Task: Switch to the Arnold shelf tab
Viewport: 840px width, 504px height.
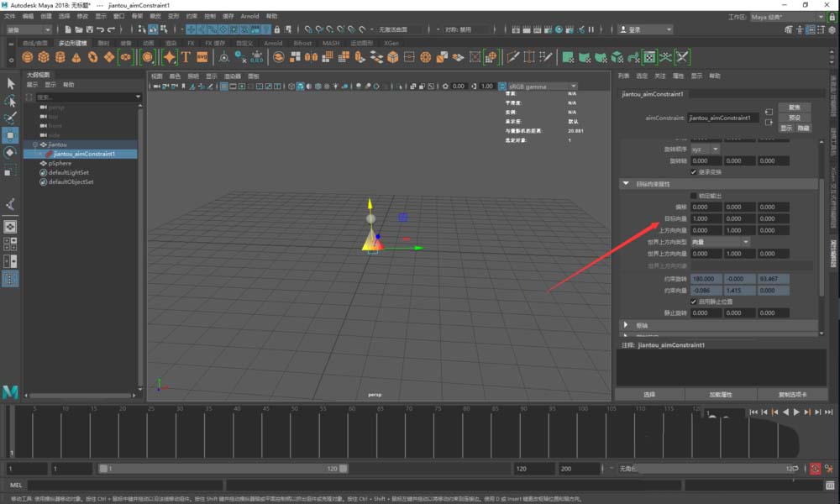Action: click(273, 43)
